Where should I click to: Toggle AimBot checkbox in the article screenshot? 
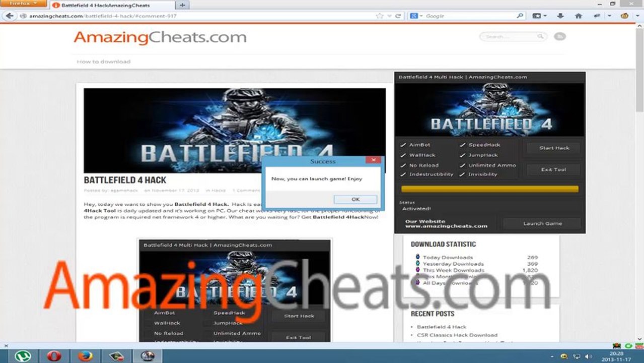click(148, 313)
